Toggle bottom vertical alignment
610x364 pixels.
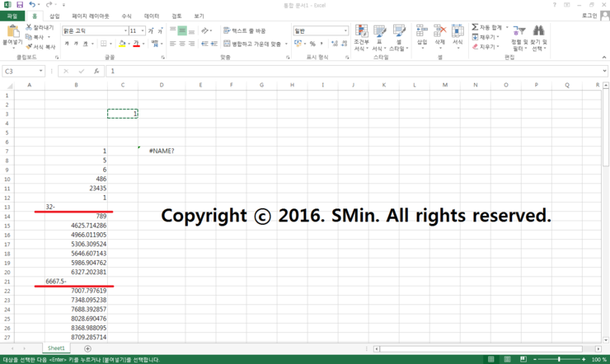(191, 30)
